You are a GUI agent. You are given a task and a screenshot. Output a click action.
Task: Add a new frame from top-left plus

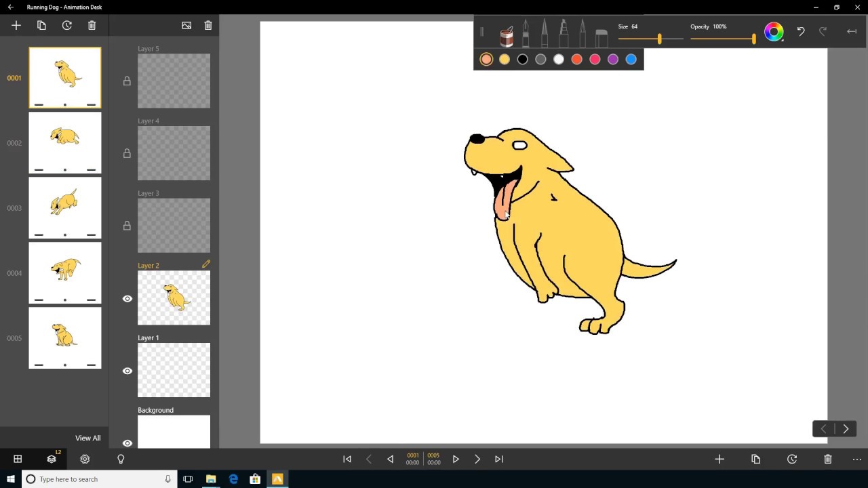(x=16, y=25)
